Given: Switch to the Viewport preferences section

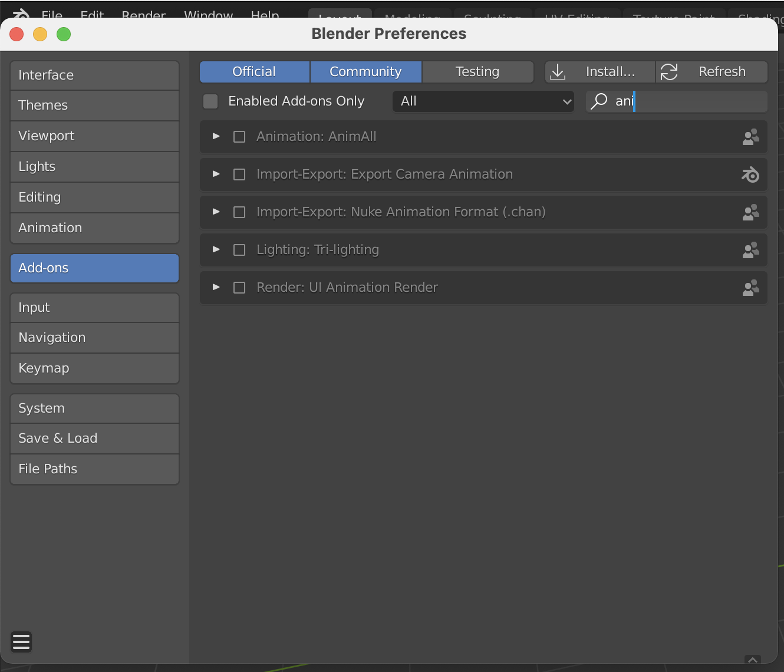Looking at the screenshot, I should [94, 136].
